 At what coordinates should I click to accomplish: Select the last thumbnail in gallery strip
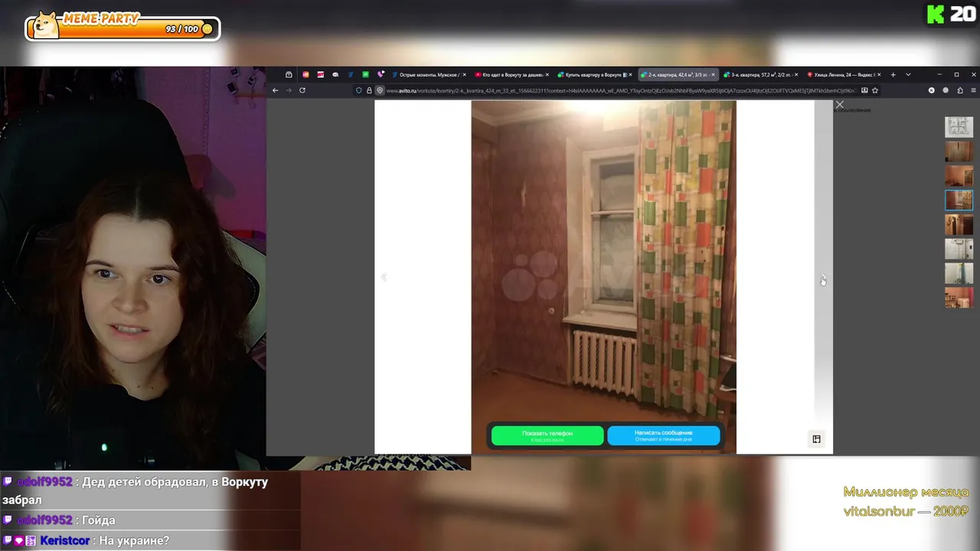point(959,298)
